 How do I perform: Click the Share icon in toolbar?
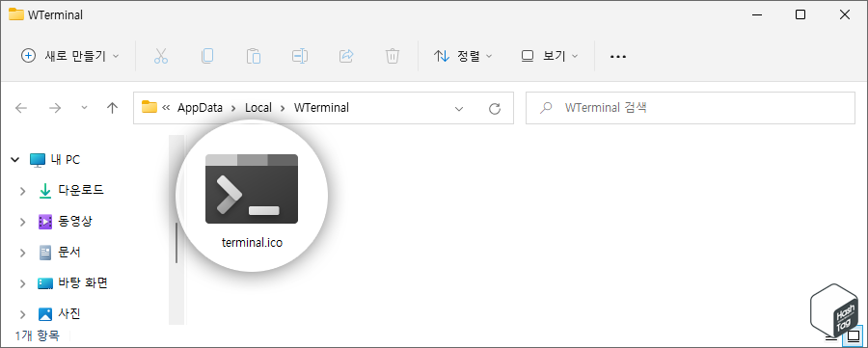pyautogui.click(x=346, y=56)
